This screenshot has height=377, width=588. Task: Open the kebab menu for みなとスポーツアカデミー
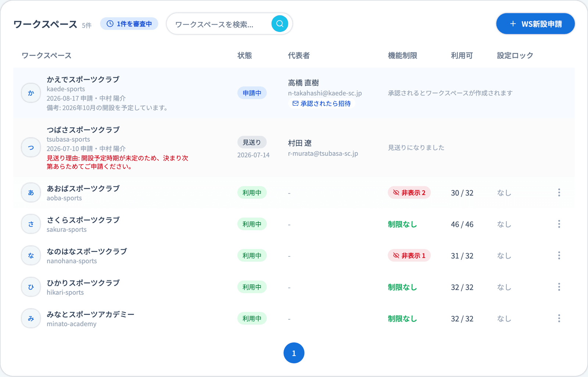click(x=559, y=318)
